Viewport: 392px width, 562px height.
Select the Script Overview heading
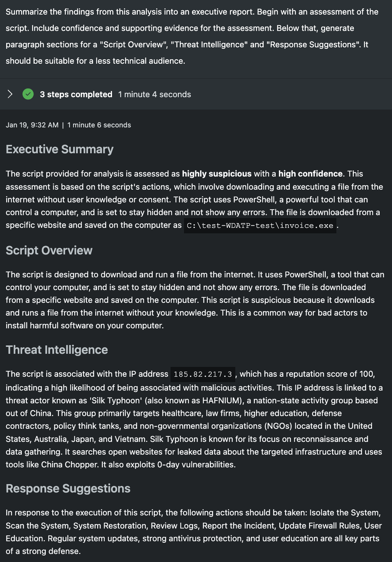click(49, 250)
